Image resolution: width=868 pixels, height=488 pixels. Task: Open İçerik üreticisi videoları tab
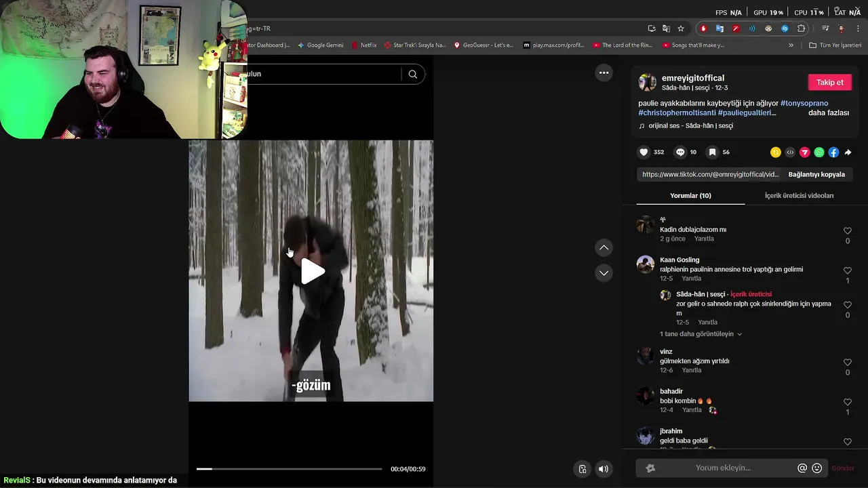(x=799, y=196)
